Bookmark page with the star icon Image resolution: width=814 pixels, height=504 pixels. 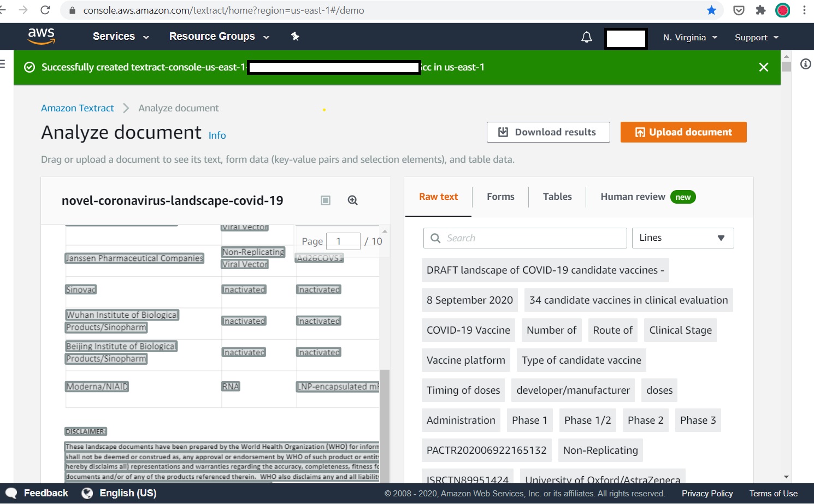click(x=711, y=10)
